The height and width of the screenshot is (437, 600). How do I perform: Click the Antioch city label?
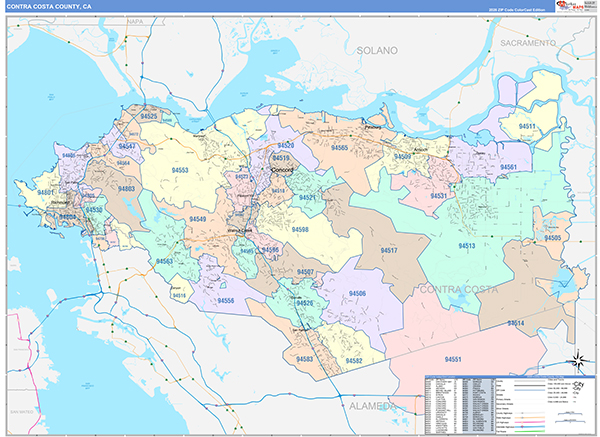pos(421,150)
